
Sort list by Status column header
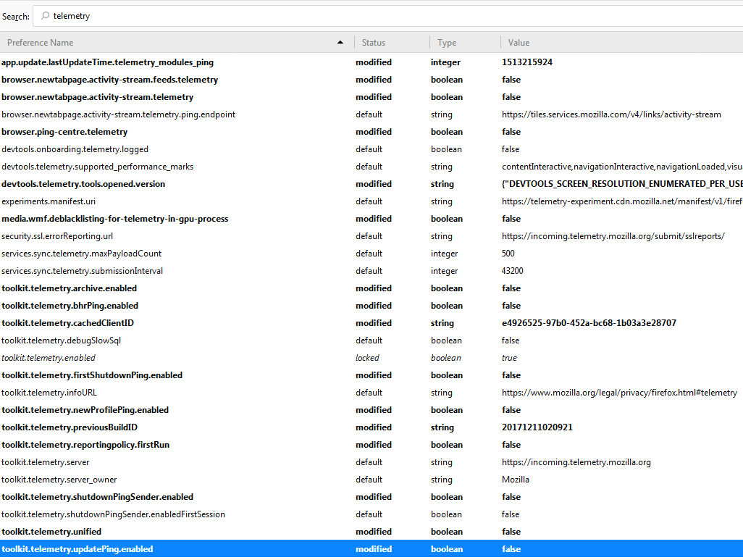[x=391, y=43]
